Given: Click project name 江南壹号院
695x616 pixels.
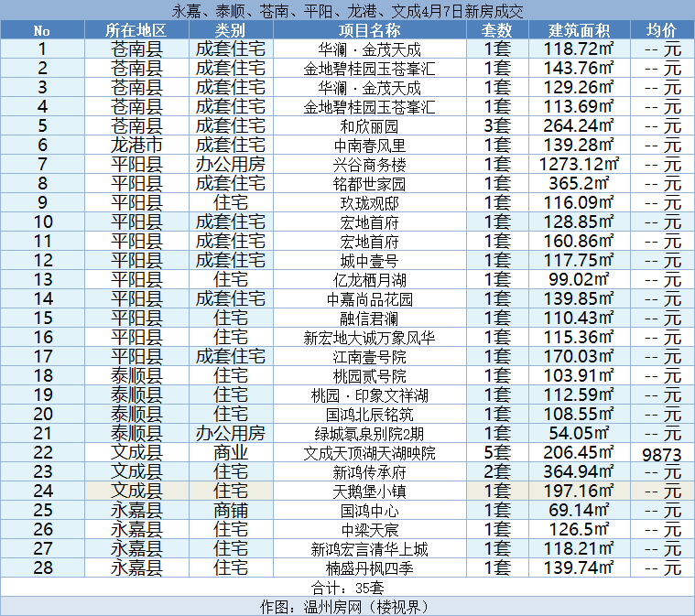Looking at the screenshot, I should pyautogui.click(x=369, y=357).
